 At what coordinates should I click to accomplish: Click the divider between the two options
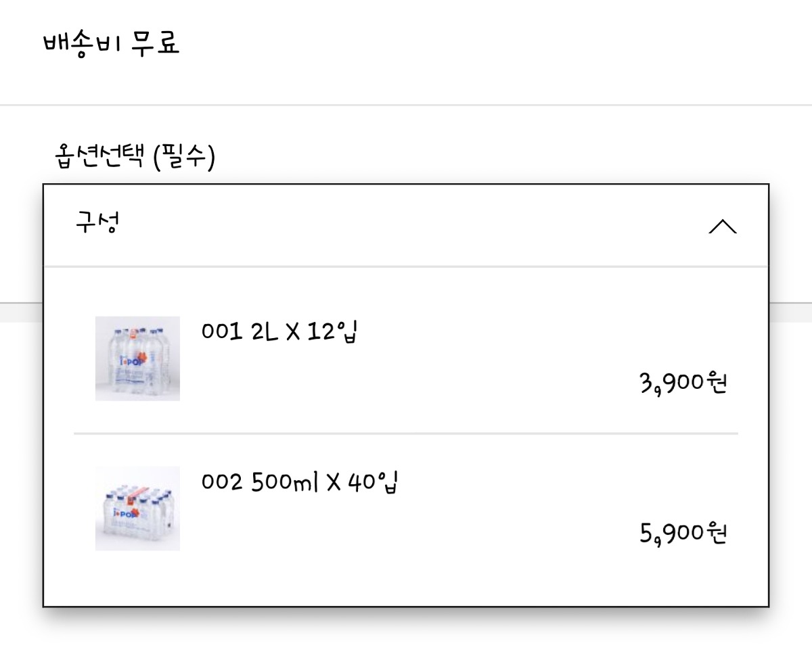tap(406, 431)
